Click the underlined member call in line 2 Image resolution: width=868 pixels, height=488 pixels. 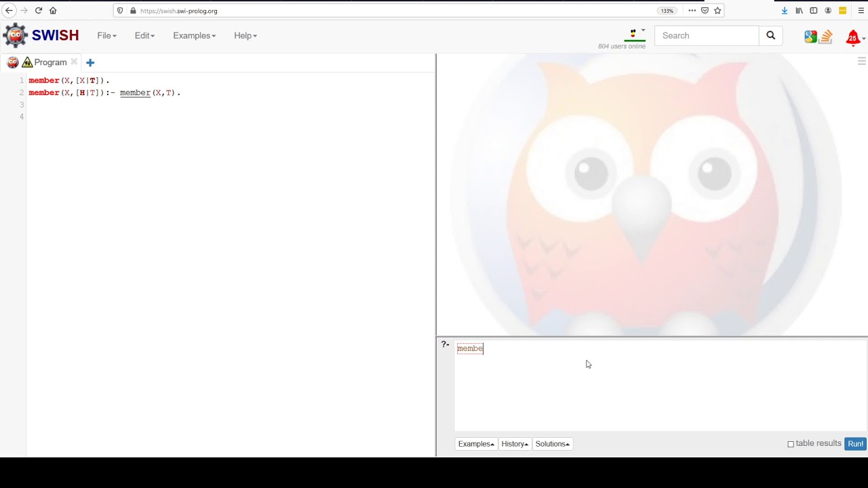coord(135,92)
